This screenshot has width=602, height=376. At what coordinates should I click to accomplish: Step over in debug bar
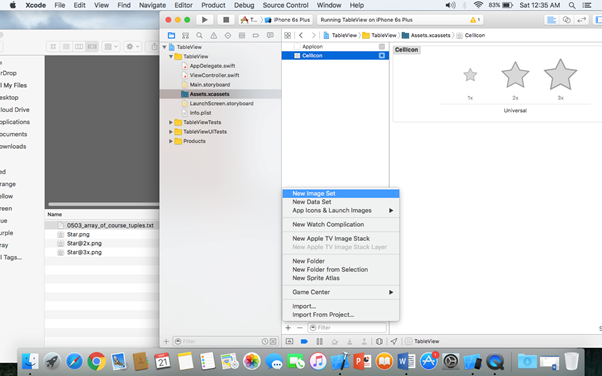[x=334, y=341]
